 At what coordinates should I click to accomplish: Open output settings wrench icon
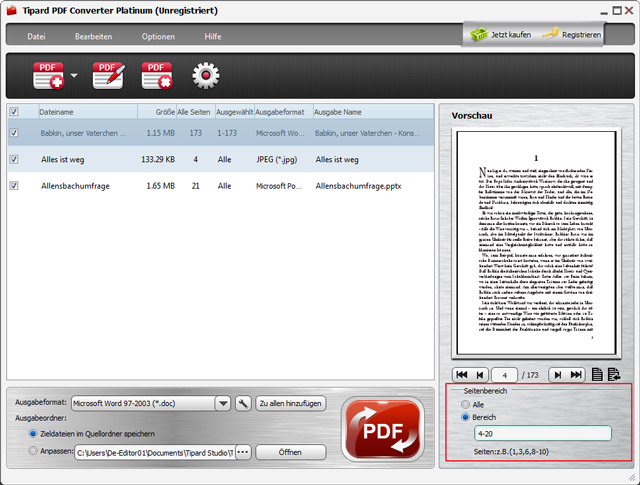(243, 403)
